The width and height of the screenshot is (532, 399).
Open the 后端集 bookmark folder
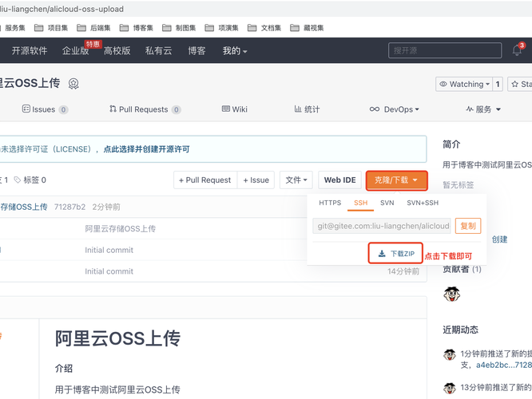pos(93,28)
